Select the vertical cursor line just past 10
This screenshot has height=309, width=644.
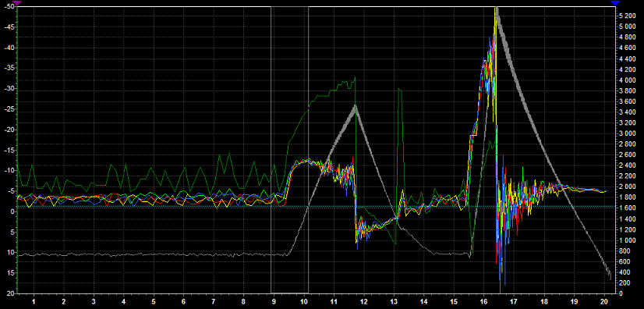click(x=308, y=150)
